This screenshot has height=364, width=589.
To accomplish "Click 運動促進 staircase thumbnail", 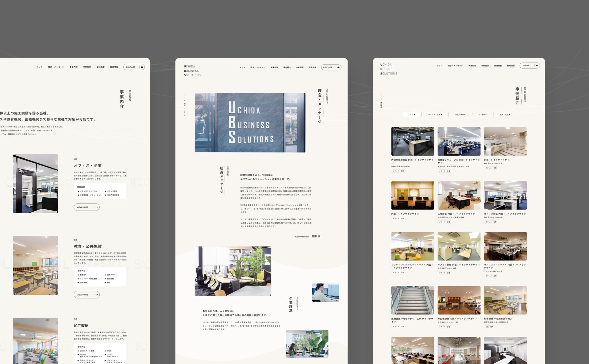I will (x=413, y=300).
